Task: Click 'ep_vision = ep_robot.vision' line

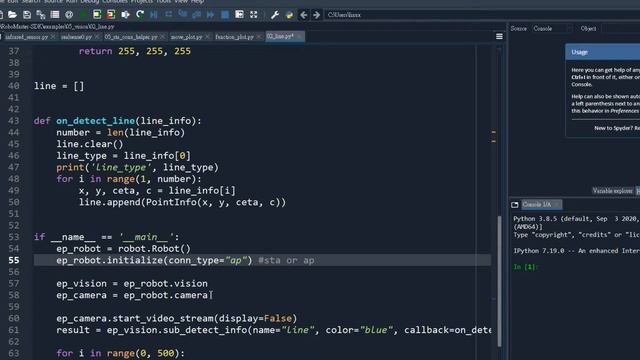Action: (x=132, y=284)
